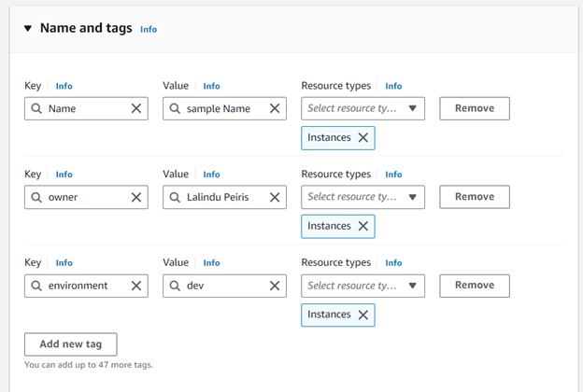
Task: Clear the Lalindu Peiris value field
Action: (x=275, y=197)
